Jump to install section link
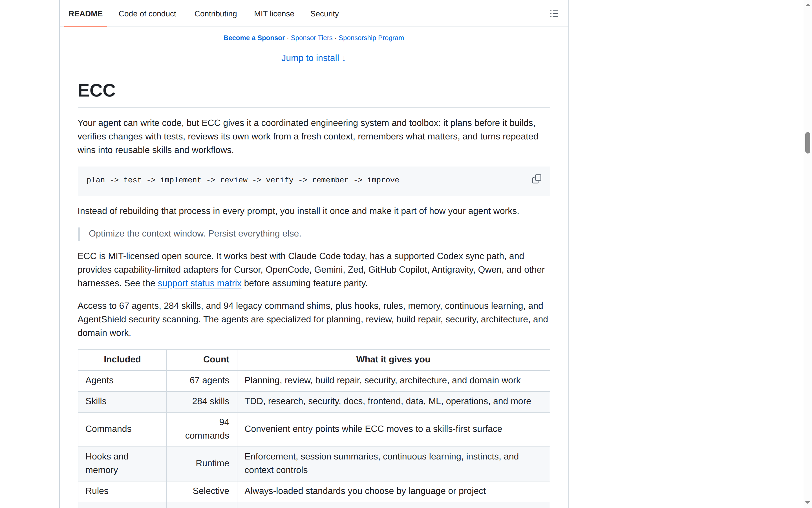 314,58
